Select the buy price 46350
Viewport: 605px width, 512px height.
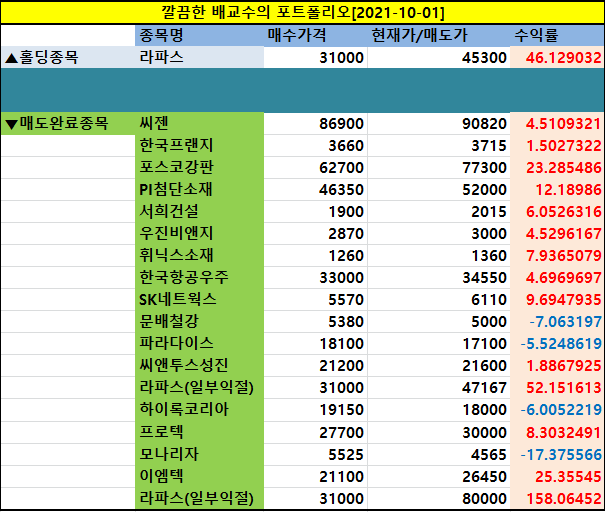tap(316, 189)
